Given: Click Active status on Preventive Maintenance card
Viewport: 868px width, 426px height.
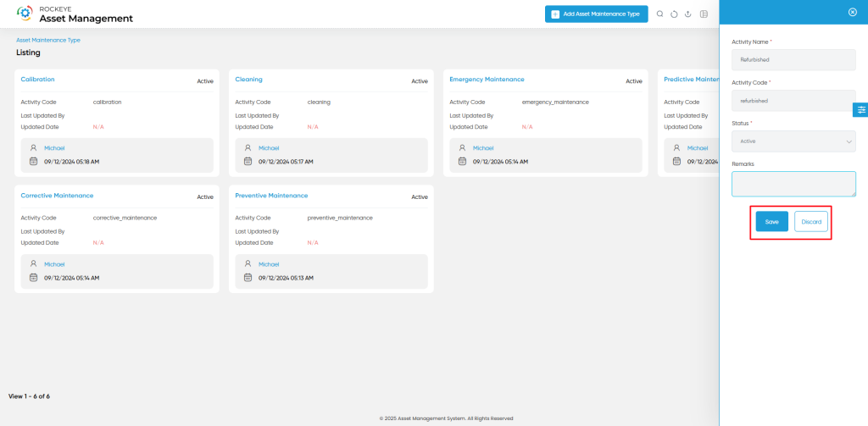Looking at the screenshot, I should click(419, 197).
